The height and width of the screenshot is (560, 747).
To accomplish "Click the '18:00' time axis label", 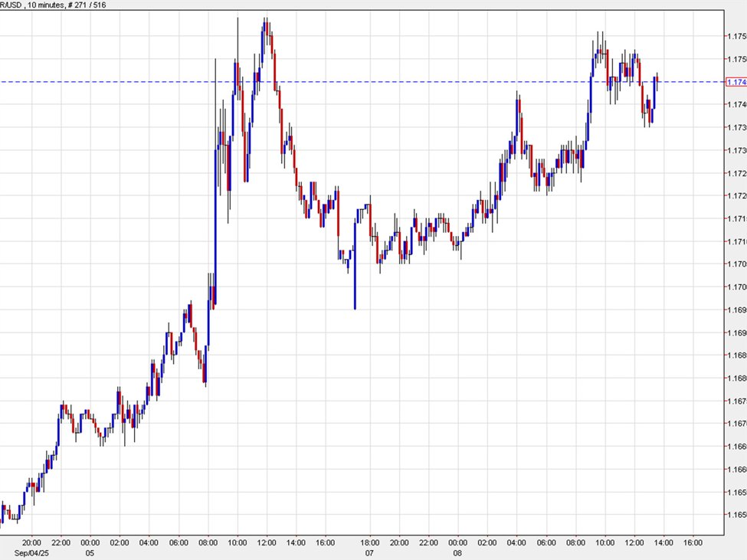I will (x=370, y=542).
